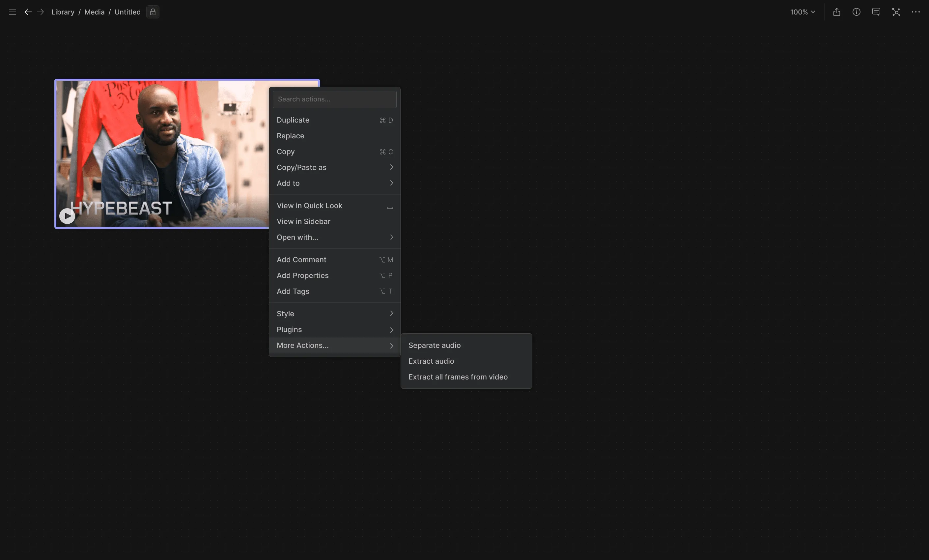The width and height of the screenshot is (929, 560).
Task: Open the three-dot more options menu
Action: coord(916,12)
